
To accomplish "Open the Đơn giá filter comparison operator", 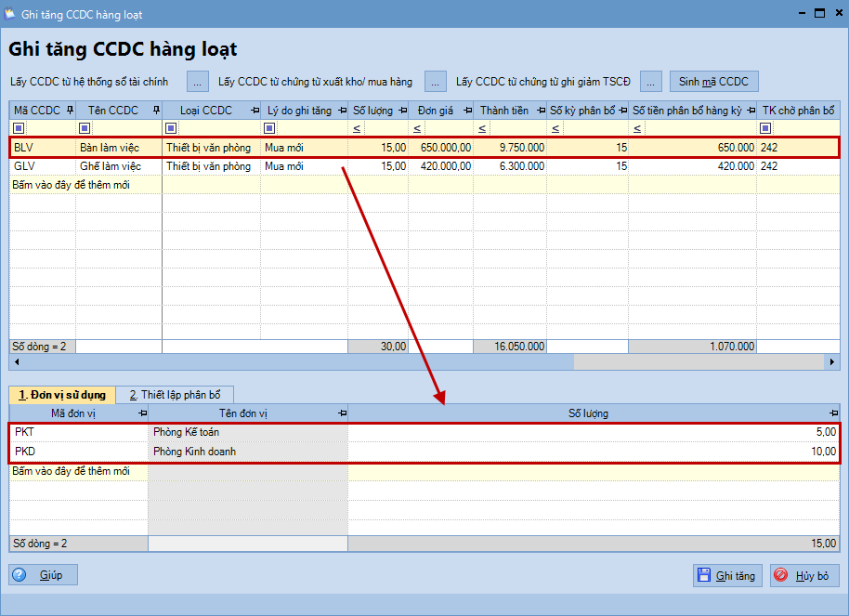I will (x=417, y=128).
